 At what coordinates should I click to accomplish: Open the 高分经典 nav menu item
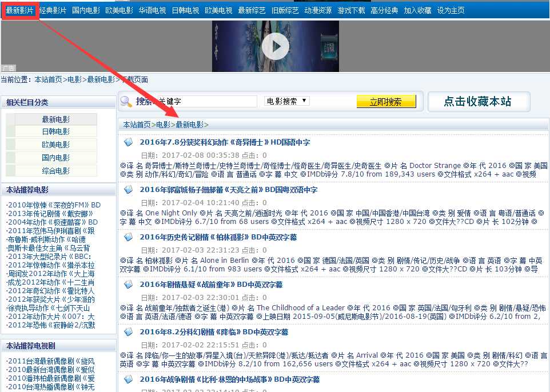[x=384, y=10]
